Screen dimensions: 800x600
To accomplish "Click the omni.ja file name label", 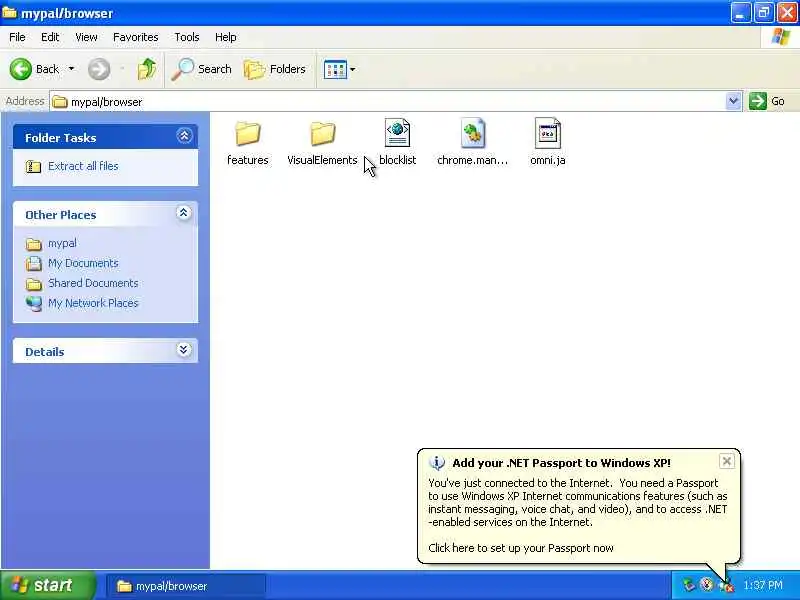I will tap(547, 160).
